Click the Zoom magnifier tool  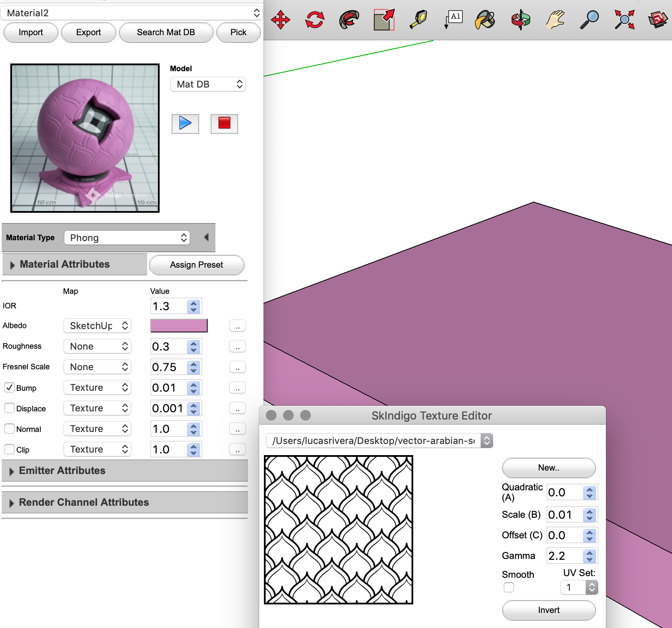tap(590, 20)
